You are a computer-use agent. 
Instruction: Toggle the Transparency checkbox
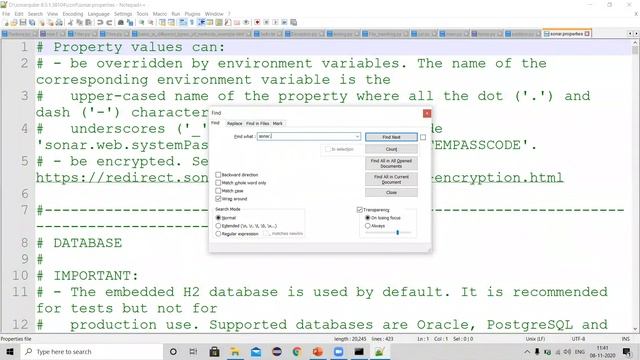click(360, 210)
